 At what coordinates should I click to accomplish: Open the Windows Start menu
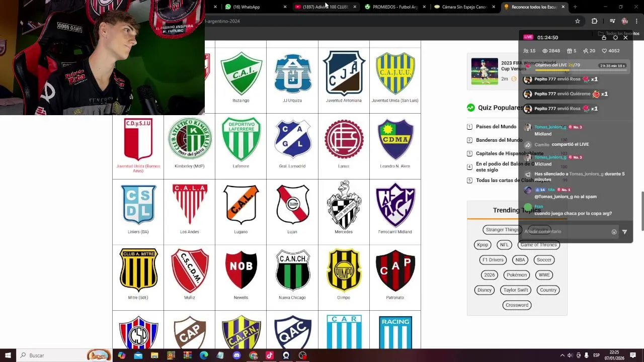pyautogui.click(x=8, y=355)
